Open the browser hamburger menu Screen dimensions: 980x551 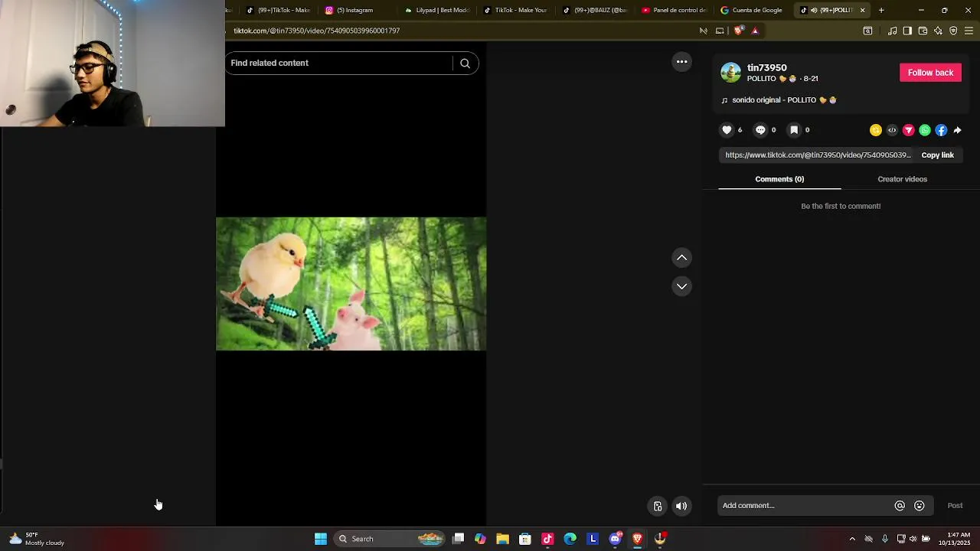pos(969,31)
